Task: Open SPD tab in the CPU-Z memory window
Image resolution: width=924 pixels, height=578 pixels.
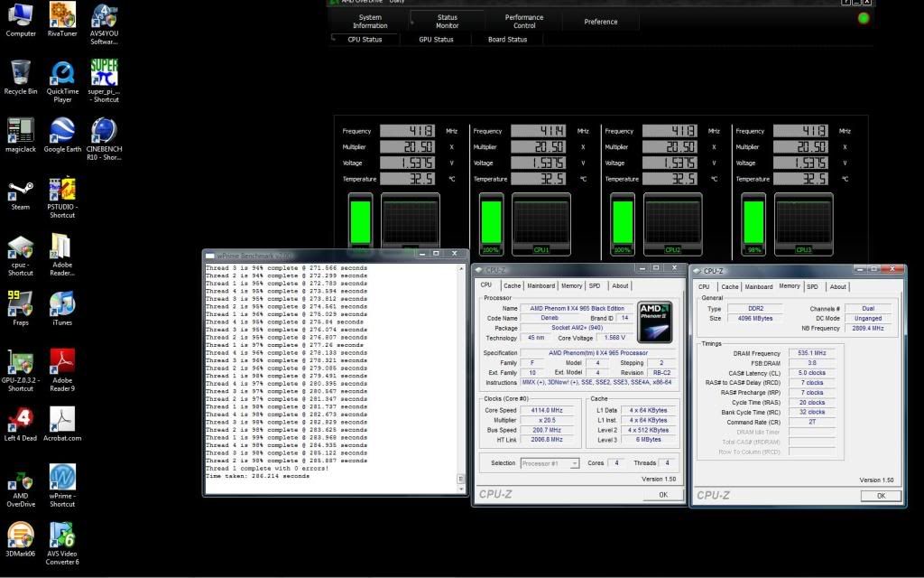Action: tap(813, 286)
